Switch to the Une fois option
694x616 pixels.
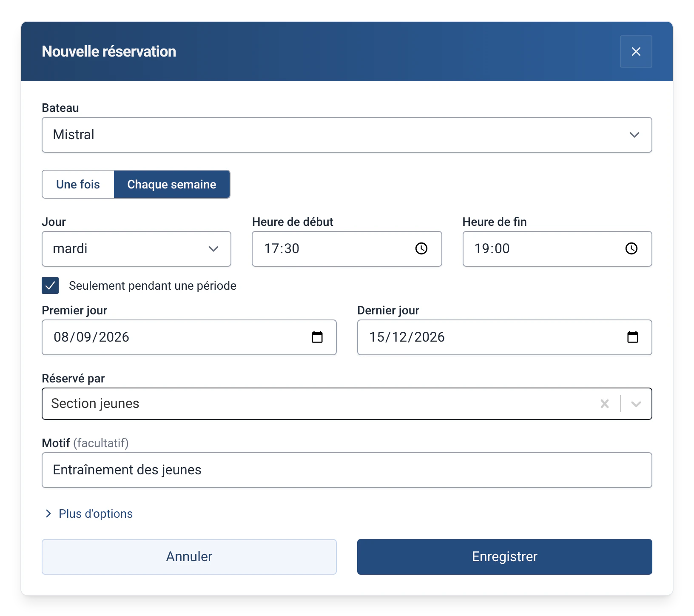(x=78, y=184)
